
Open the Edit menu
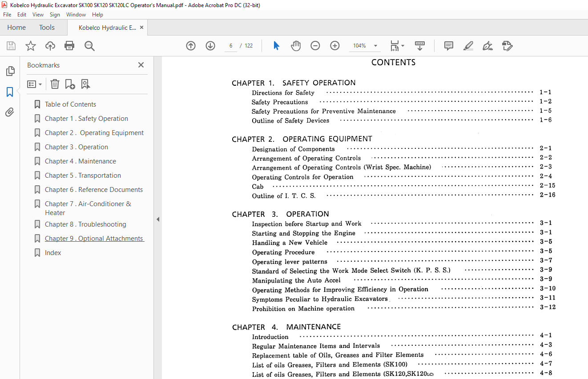coord(22,15)
